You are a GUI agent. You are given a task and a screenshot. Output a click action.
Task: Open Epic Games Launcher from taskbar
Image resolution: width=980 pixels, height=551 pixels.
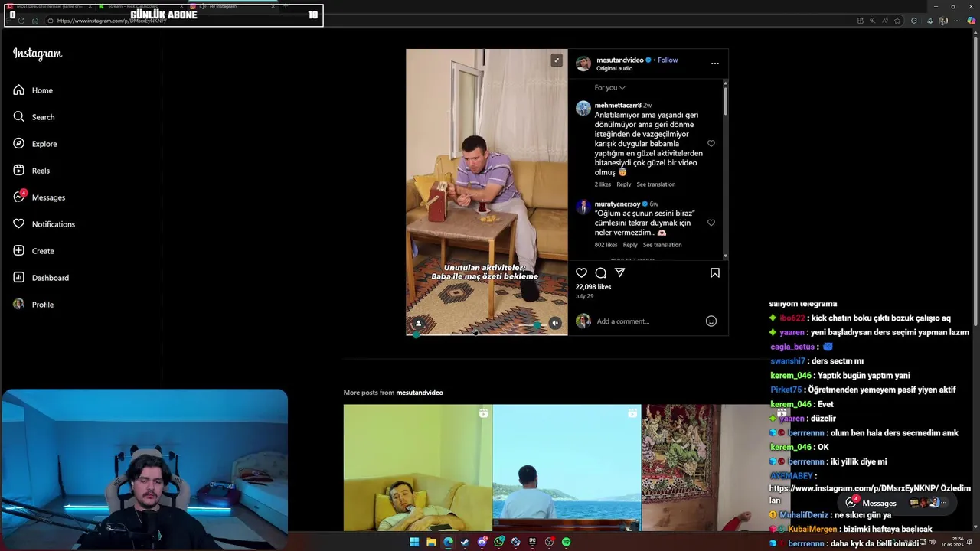(532, 542)
